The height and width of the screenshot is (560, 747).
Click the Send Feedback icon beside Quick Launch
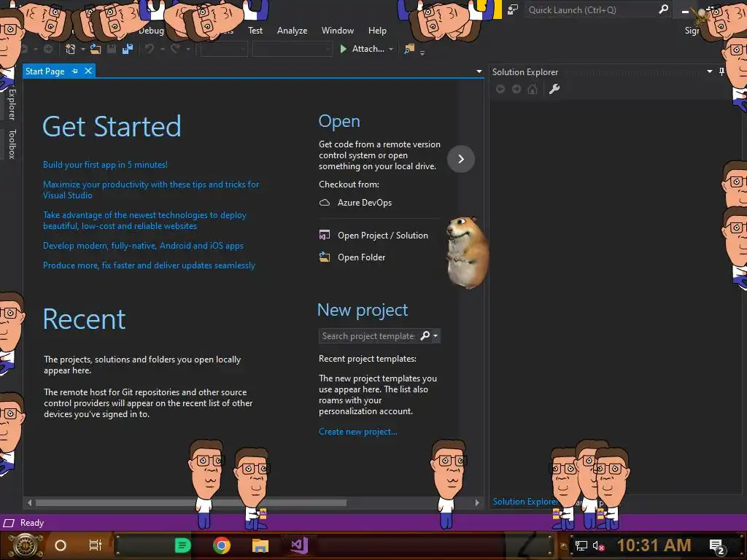pyautogui.click(x=513, y=10)
